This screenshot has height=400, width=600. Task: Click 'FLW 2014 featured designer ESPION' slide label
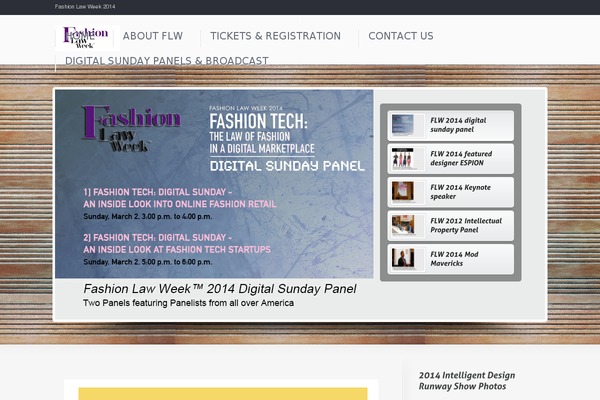click(461, 158)
